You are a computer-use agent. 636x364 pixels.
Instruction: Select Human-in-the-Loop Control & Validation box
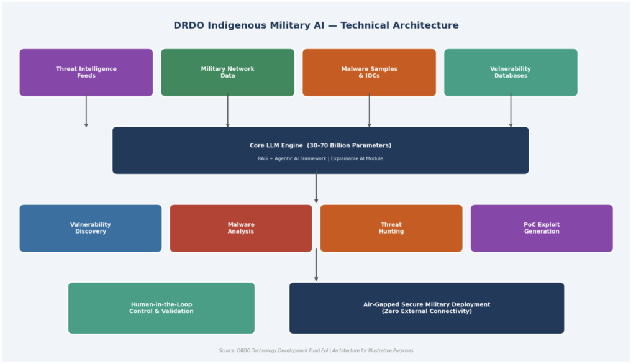point(161,308)
